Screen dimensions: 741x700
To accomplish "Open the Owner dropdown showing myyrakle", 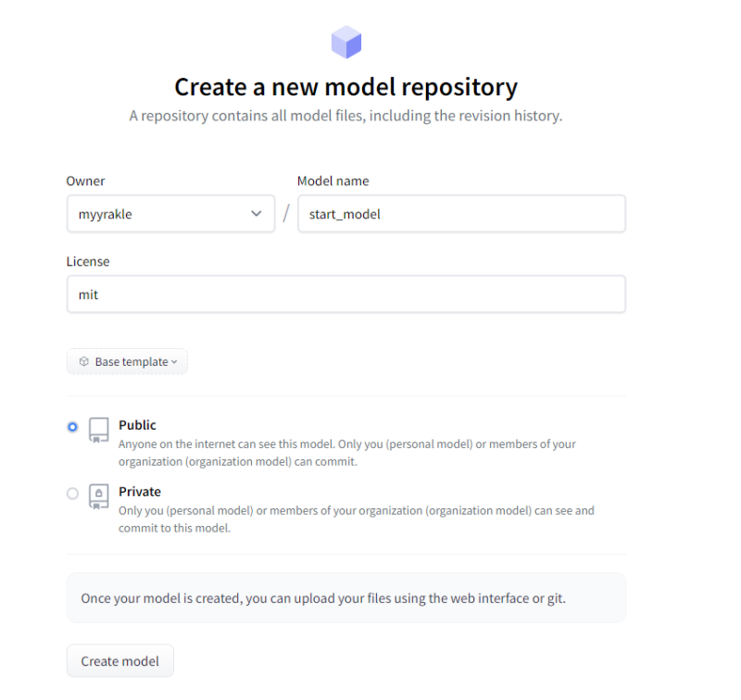I will [x=170, y=214].
